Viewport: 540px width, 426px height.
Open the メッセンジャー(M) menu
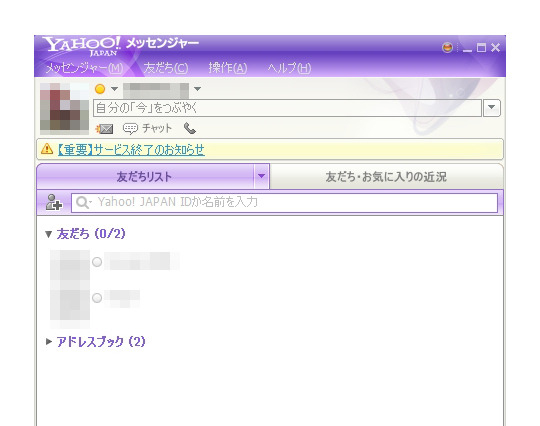tap(84, 68)
